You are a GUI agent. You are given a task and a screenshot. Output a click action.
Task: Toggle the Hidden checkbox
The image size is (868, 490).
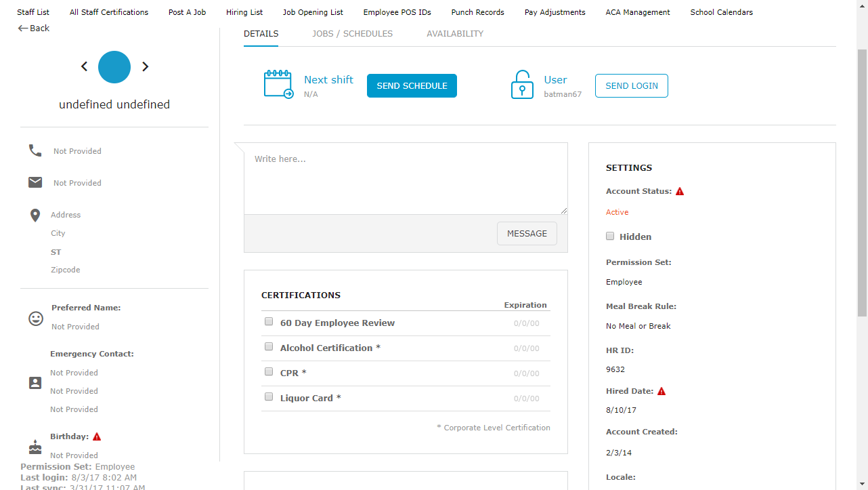(610, 236)
